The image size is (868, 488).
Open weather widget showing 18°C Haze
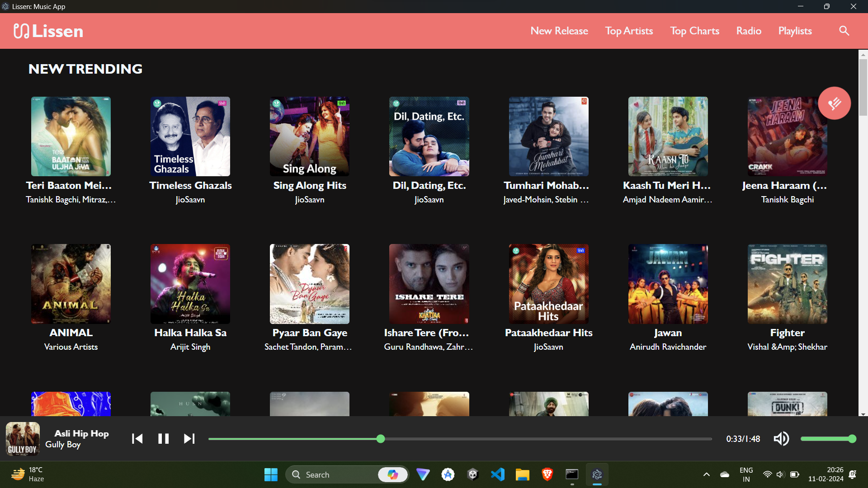(28, 474)
